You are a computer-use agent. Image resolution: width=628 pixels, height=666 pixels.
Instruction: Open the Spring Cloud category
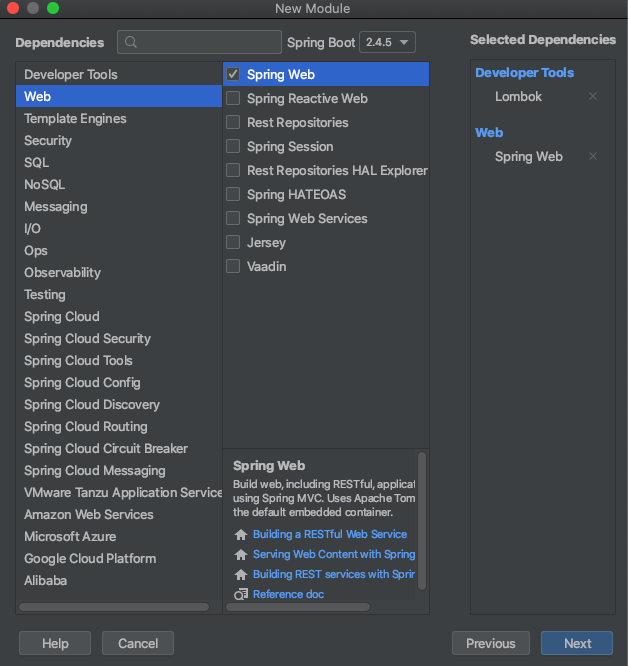[x=119, y=316]
